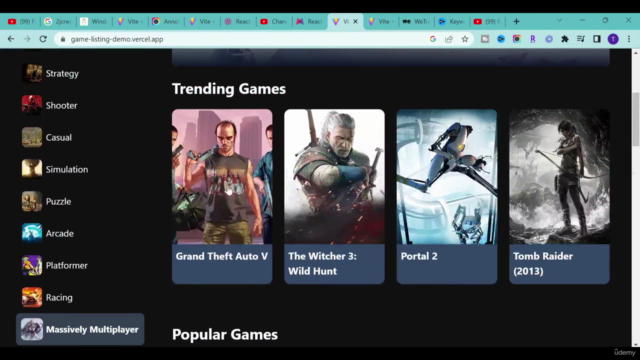The image size is (640, 360).
Task: Pick the Simulation genre icon
Action: 32,169
